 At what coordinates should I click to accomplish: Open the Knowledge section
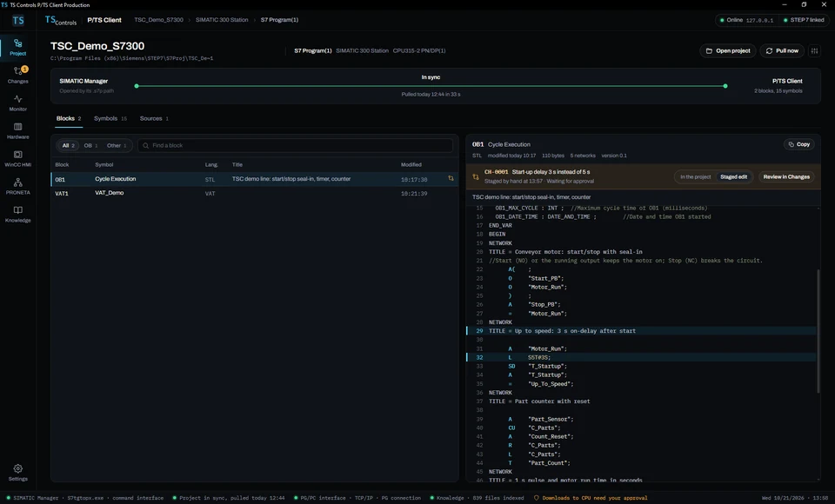click(x=17, y=214)
